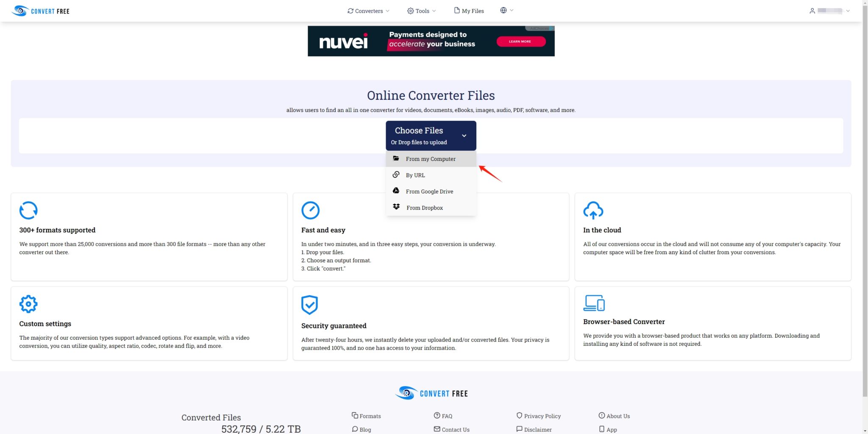The height and width of the screenshot is (434, 868).
Task: Select the From my Computer folder icon
Action: (396, 158)
